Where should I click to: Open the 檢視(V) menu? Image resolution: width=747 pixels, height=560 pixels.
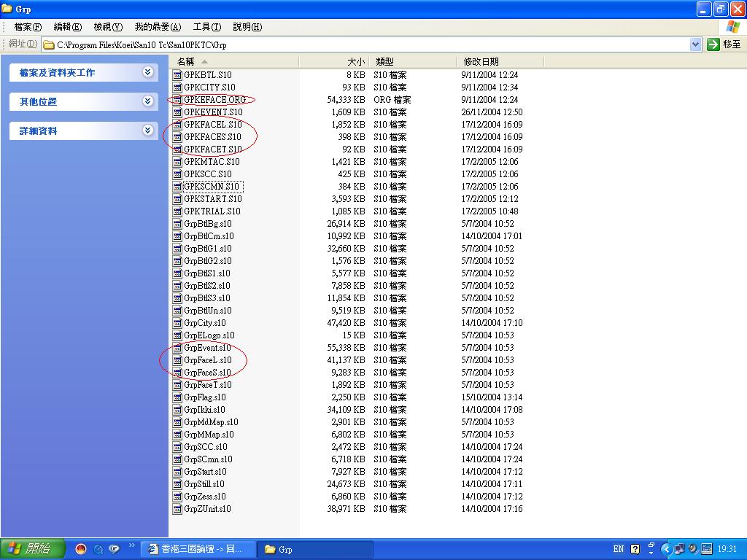(108, 27)
